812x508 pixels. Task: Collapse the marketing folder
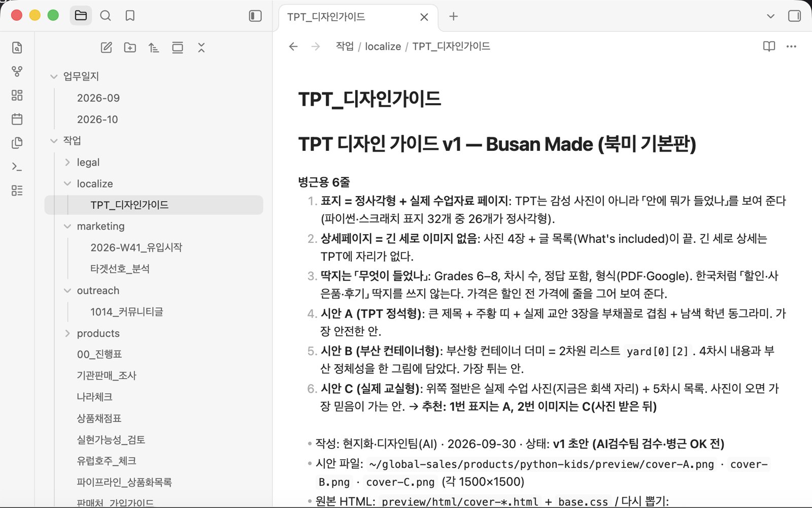(x=67, y=226)
